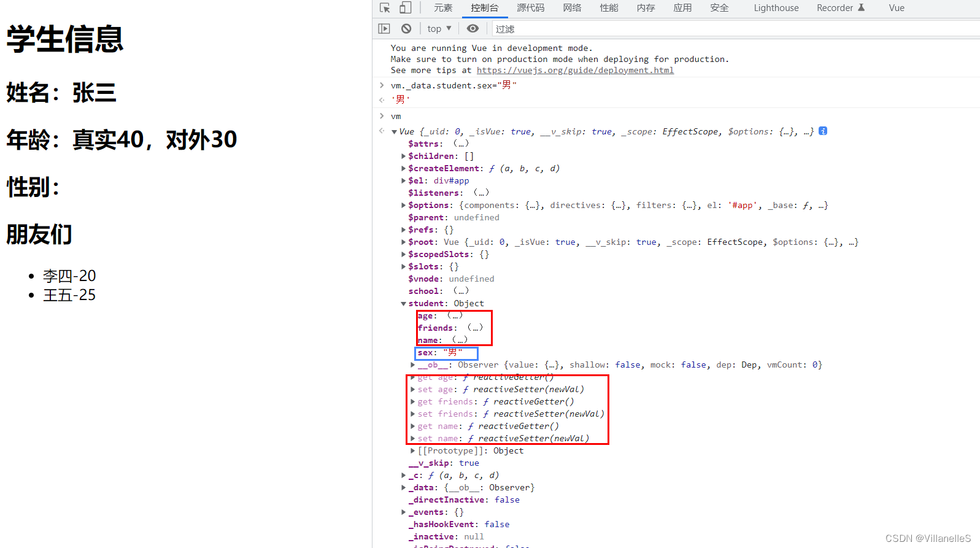The width and height of the screenshot is (980, 548).
Task: Switch to the 安全 tab
Action: pos(719,8)
